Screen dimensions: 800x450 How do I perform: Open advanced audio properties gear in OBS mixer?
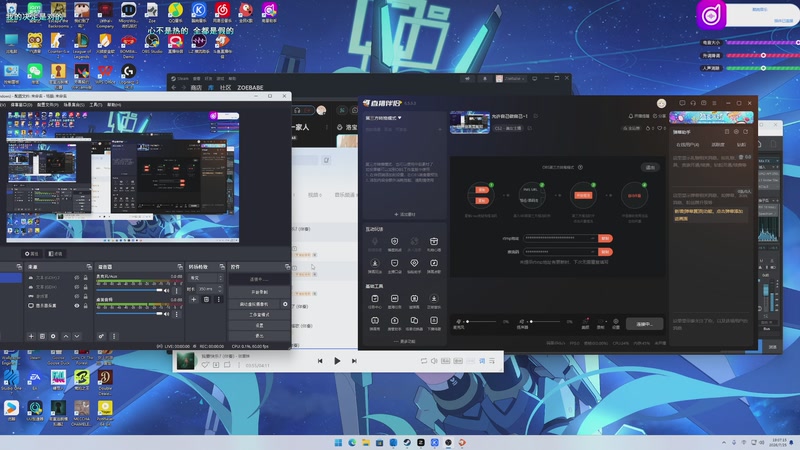pos(101,336)
